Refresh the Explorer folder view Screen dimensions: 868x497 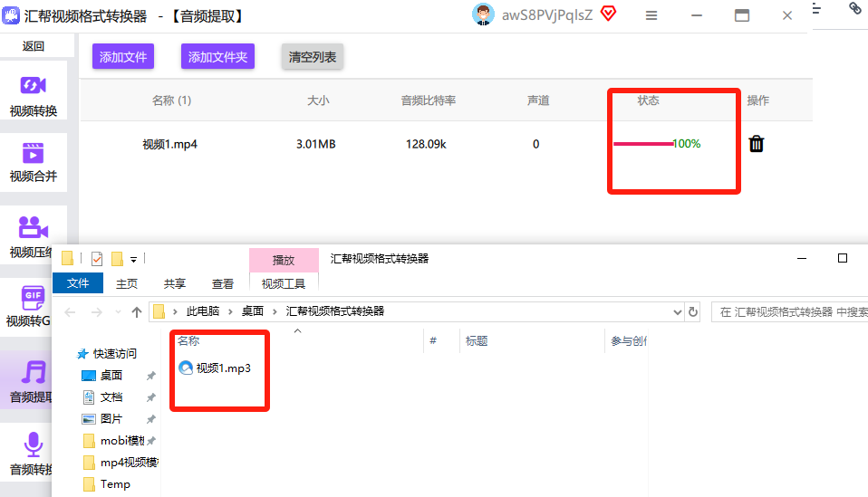click(x=693, y=311)
